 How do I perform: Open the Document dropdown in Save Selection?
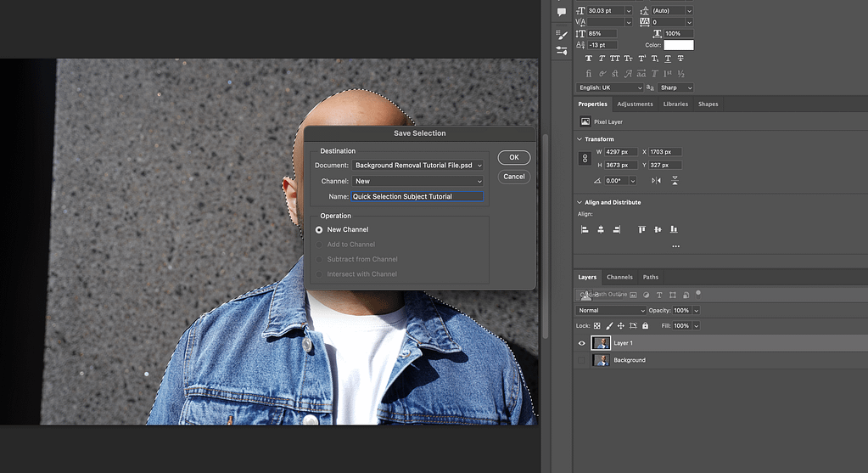[417, 166]
